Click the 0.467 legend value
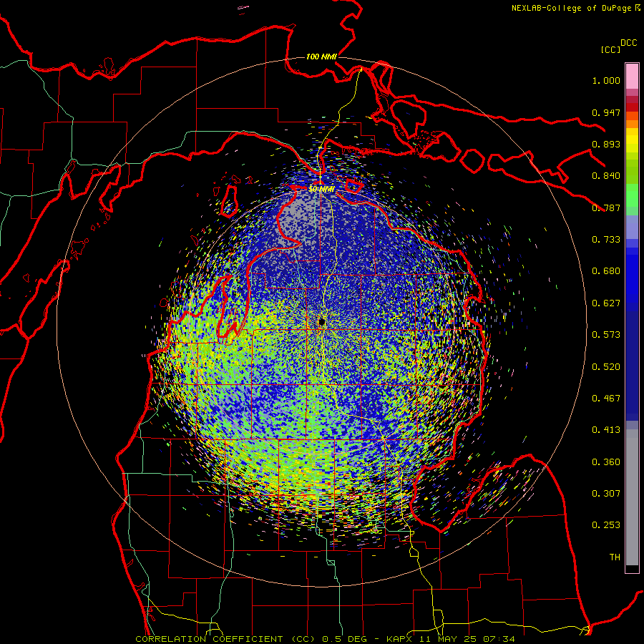The height and width of the screenshot is (644, 644). (x=606, y=399)
